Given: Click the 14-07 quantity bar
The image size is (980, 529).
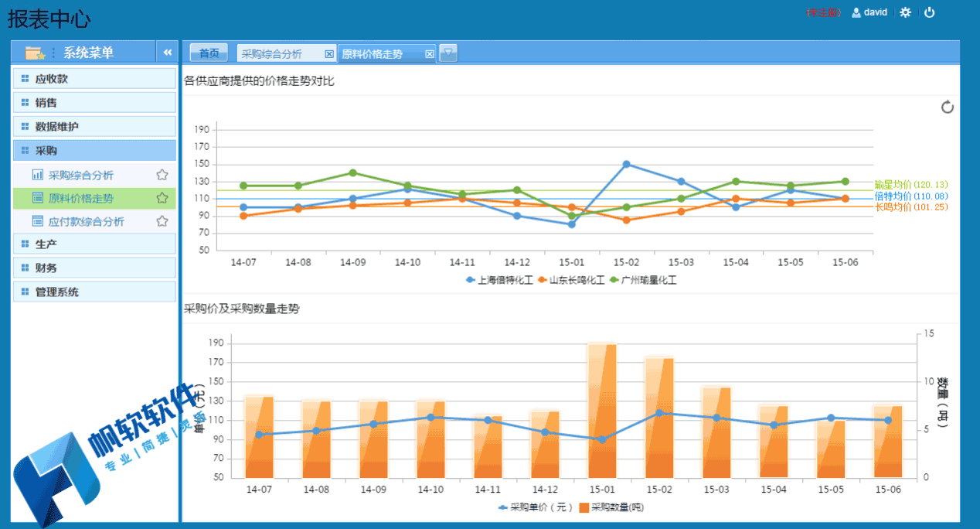Looking at the screenshot, I should [259, 437].
